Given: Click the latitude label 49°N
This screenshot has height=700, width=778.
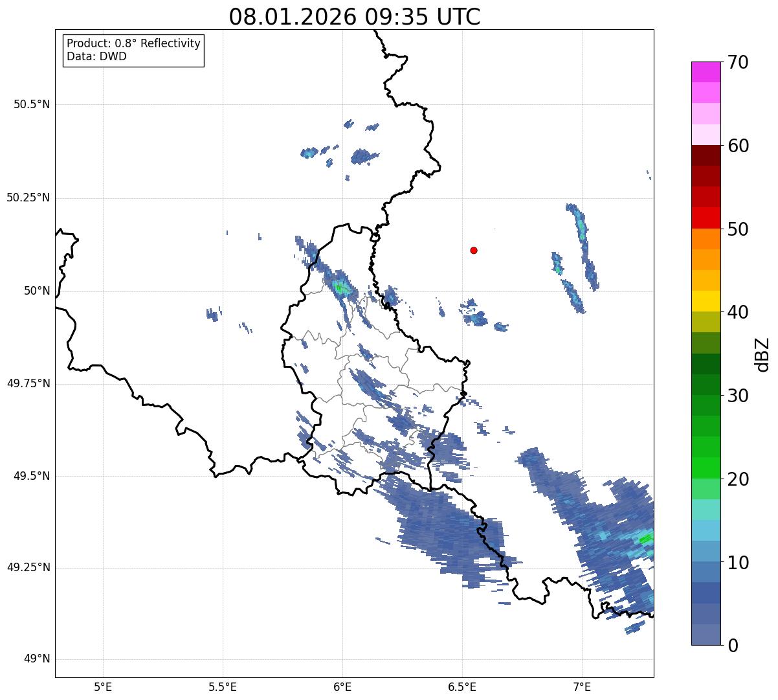Looking at the screenshot, I should (37, 659).
